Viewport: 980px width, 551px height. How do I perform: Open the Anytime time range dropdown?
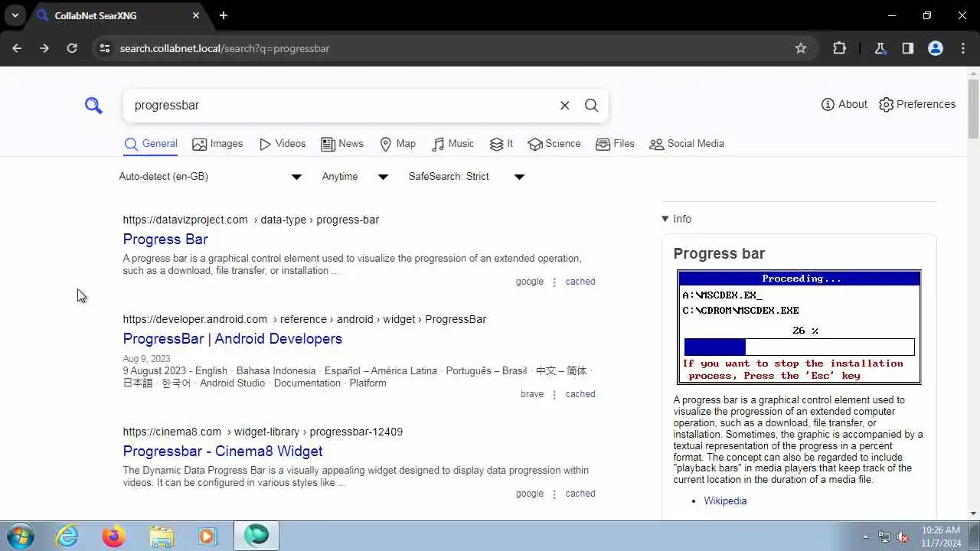(355, 177)
